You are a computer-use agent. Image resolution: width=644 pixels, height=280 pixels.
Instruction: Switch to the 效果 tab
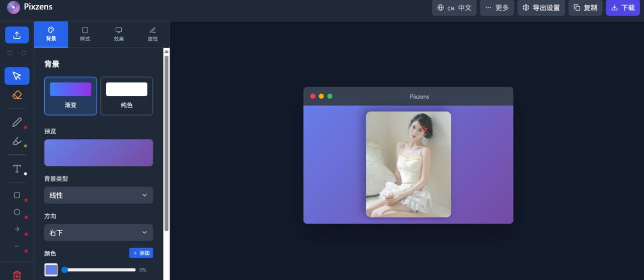coord(119,34)
